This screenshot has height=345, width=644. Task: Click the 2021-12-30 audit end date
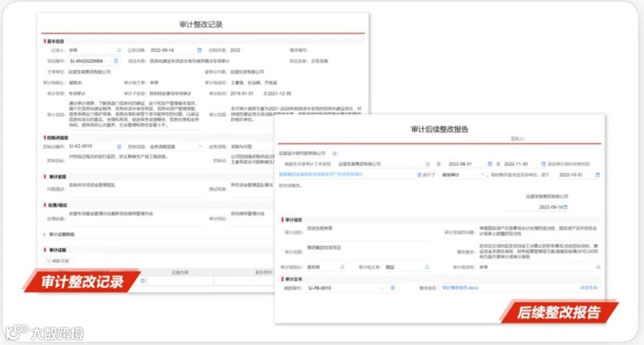point(279,94)
